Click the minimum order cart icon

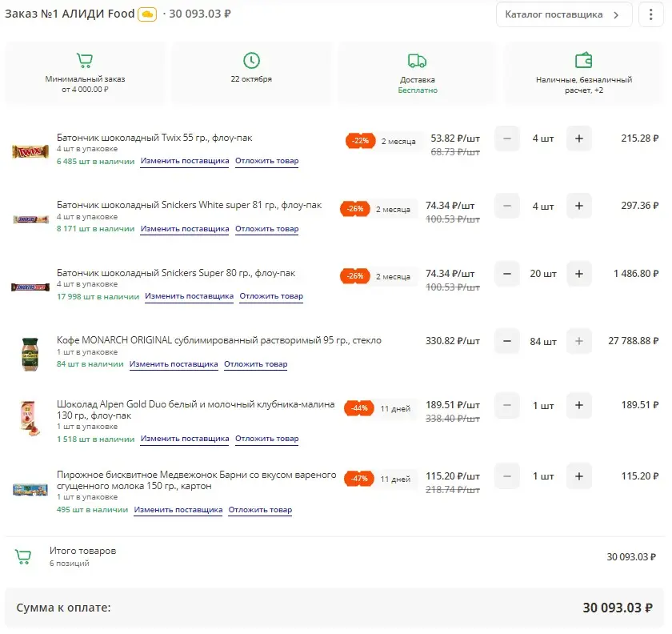[x=85, y=60]
